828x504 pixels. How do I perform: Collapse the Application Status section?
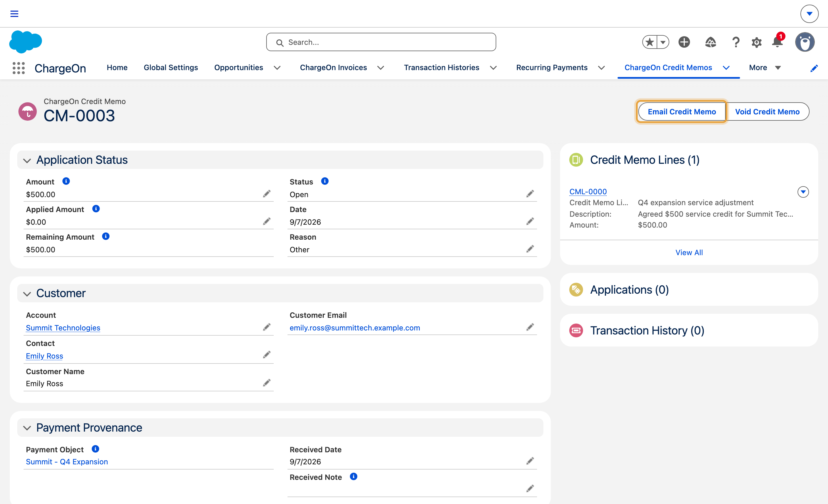27,161
